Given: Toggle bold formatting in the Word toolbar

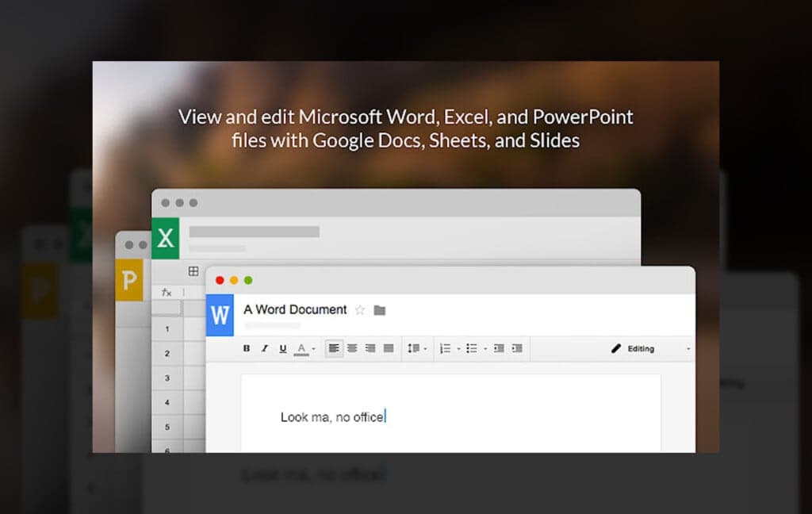Looking at the screenshot, I should tap(247, 348).
